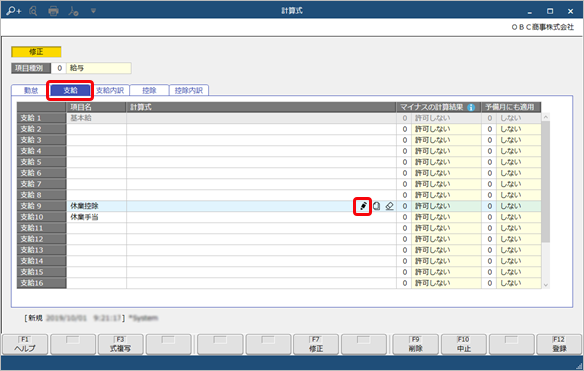Click the 支給12 formula cell
Image resolution: width=584 pixels, height=371 pixels.
tap(261, 239)
